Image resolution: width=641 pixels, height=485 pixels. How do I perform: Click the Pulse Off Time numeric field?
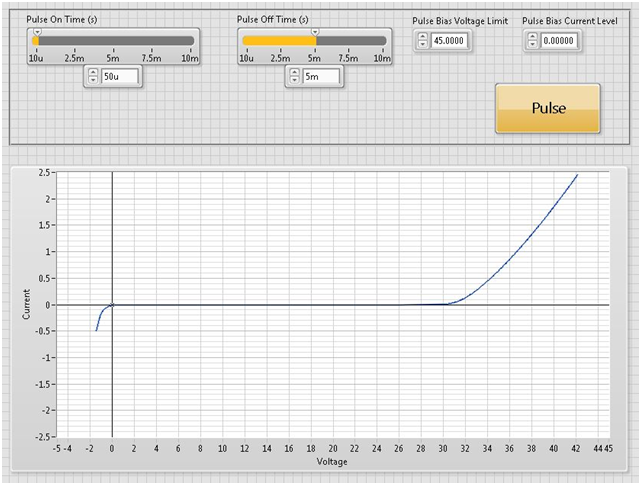pyautogui.click(x=320, y=77)
